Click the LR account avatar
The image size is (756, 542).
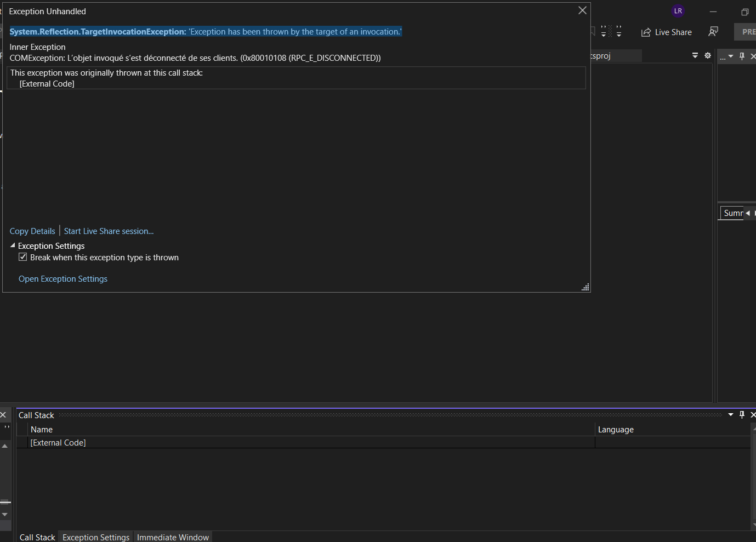678,11
